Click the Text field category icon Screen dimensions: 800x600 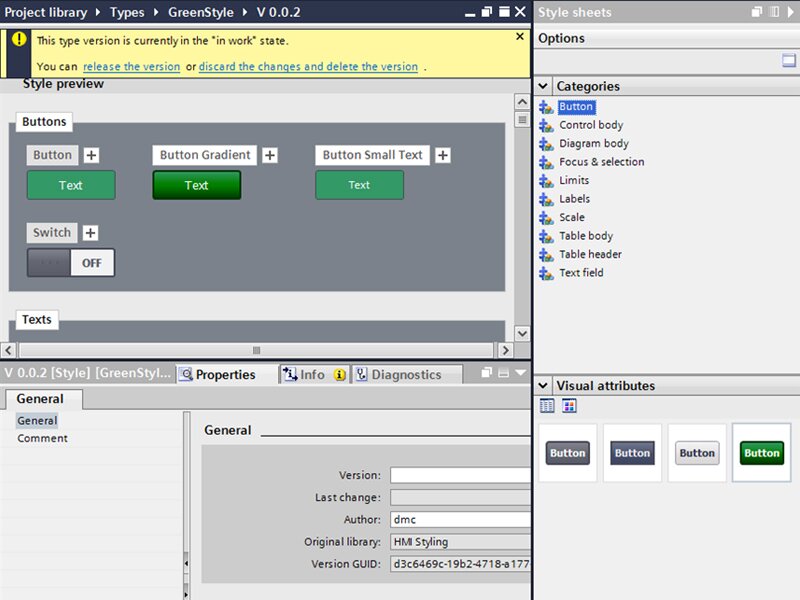tap(546, 273)
